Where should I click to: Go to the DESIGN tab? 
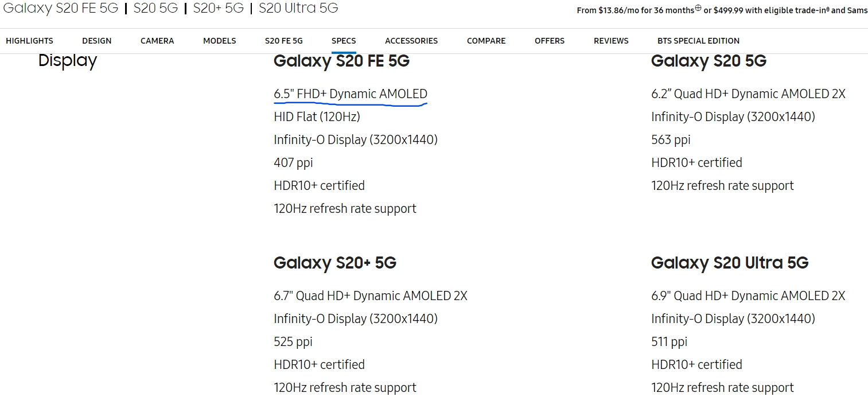click(97, 41)
